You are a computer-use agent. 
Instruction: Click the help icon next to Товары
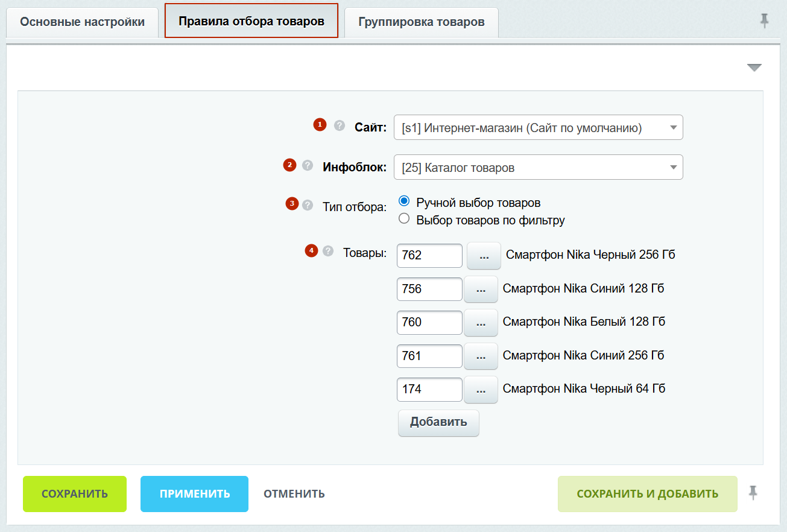(x=328, y=251)
